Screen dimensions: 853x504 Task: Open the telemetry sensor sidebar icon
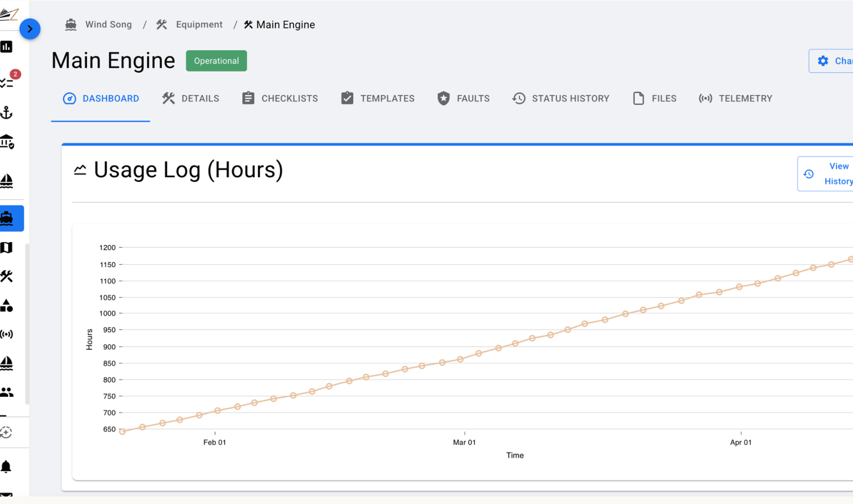pyautogui.click(x=6, y=334)
